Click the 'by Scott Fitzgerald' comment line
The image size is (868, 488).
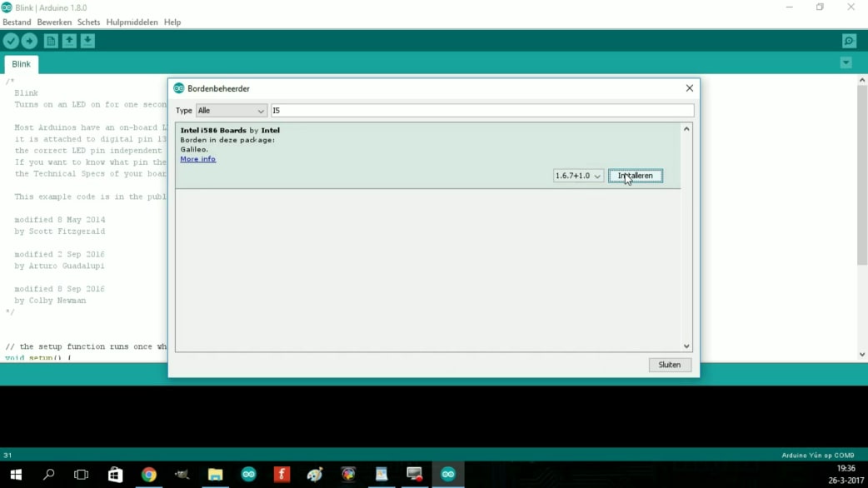point(60,232)
